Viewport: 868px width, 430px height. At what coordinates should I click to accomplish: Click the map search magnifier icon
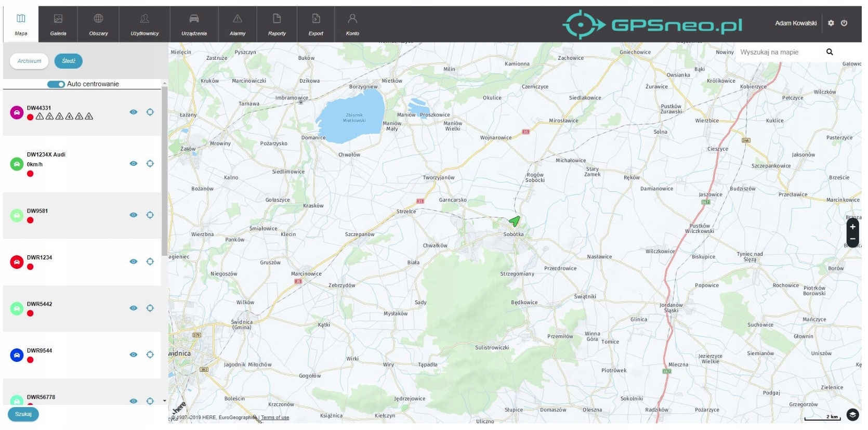coord(830,52)
